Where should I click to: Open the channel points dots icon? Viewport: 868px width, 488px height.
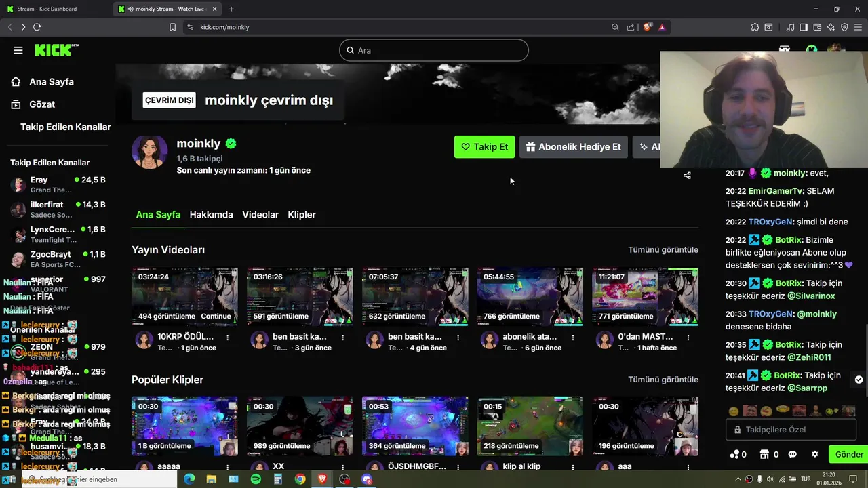point(735,455)
